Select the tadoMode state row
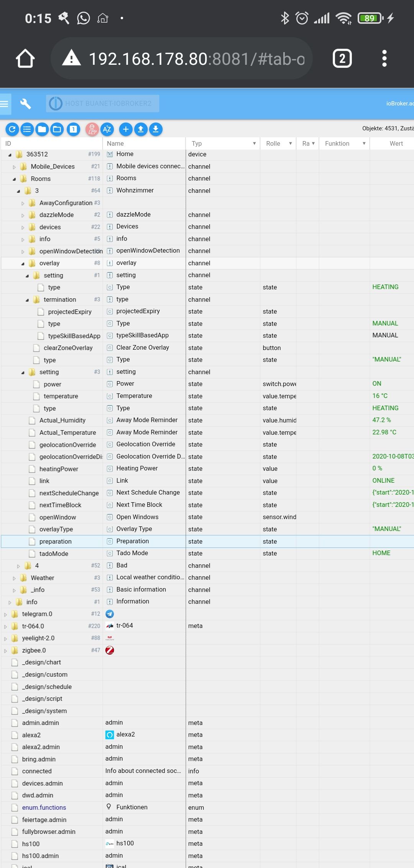 (54, 554)
